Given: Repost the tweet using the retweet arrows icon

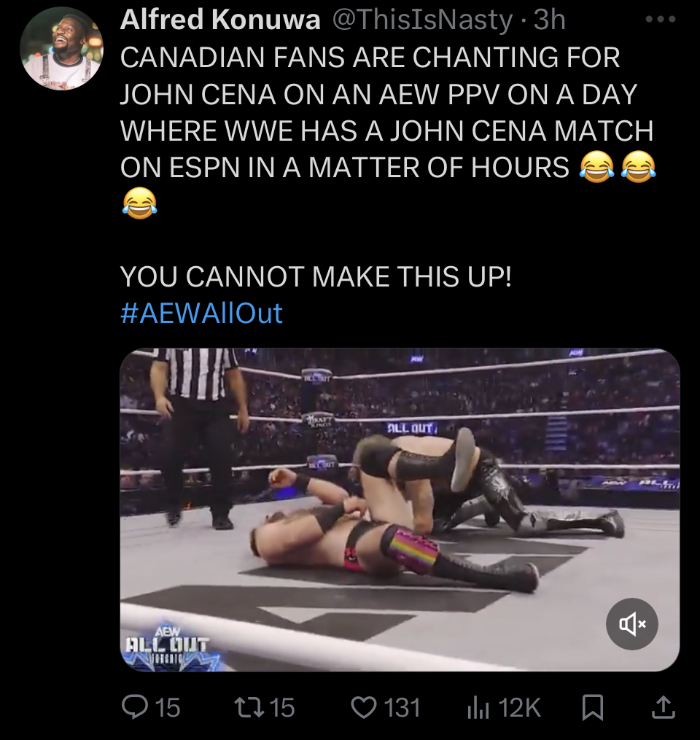Looking at the screenshot, I should [x=249, y=707].
